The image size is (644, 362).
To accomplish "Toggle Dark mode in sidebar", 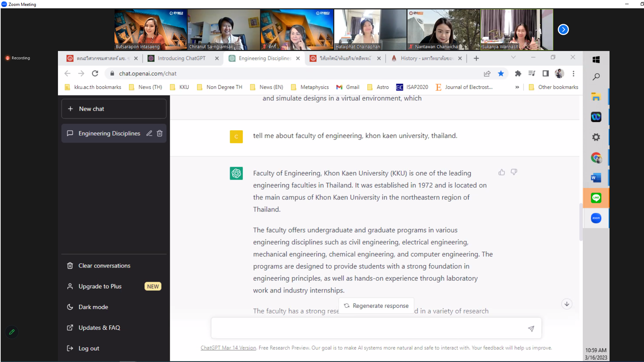I will point(93,307).
